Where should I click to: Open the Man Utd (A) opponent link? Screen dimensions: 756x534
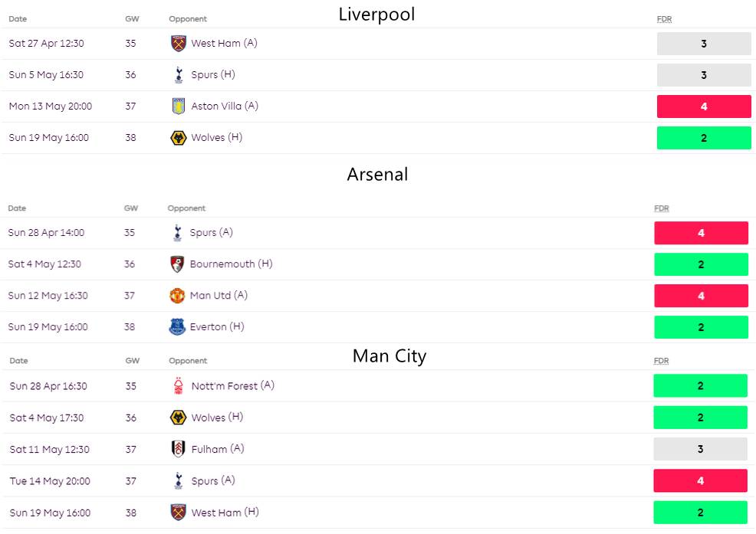[219, 296]
